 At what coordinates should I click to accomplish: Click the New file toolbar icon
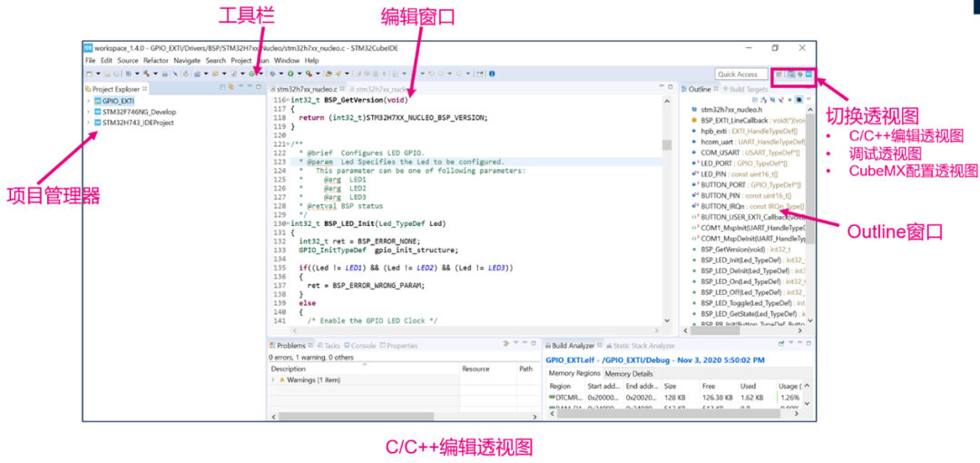pyautogui.click(x=89, y=74)
